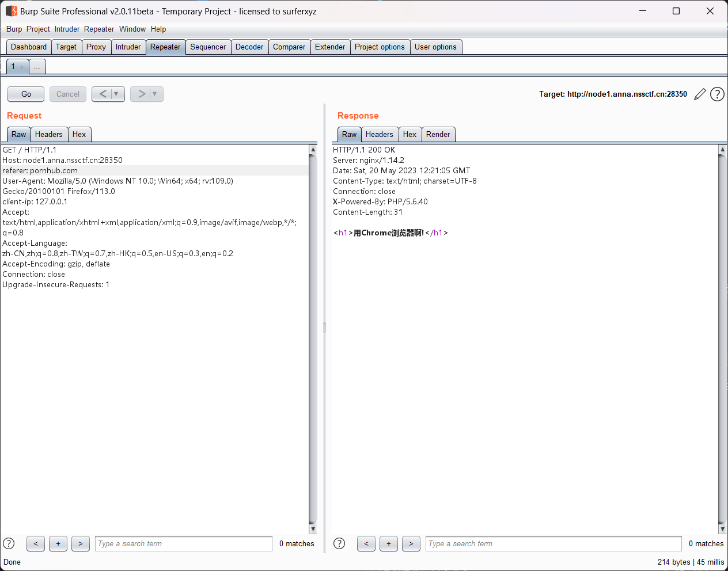Expand the forward history dropdown arrow
This screenshot has height=571, width=728.
(x=155, y=94)
